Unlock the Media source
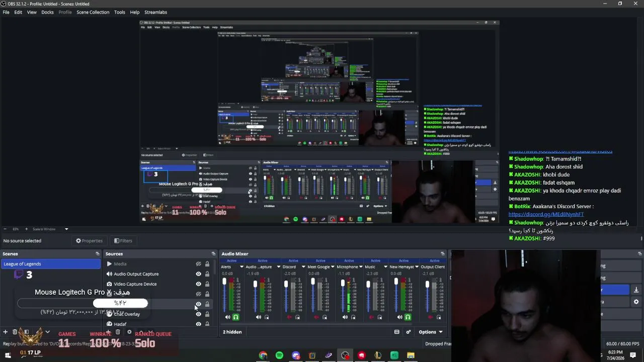 pyautogui.click(x=207, y=264)
